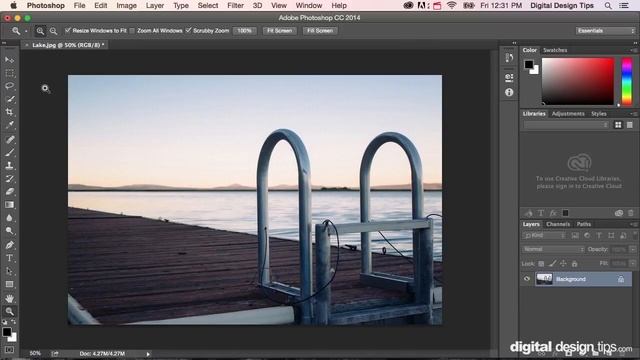Select the Lasso tool
640x360 pixels.
coord(9,86)
